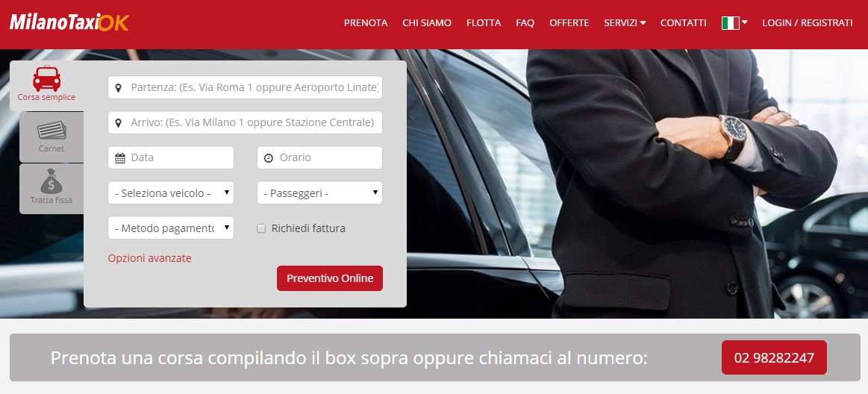Select the red taxi Corsa semplice icon
The height and width of the screenshot is (394, 868).
(46, 78)
